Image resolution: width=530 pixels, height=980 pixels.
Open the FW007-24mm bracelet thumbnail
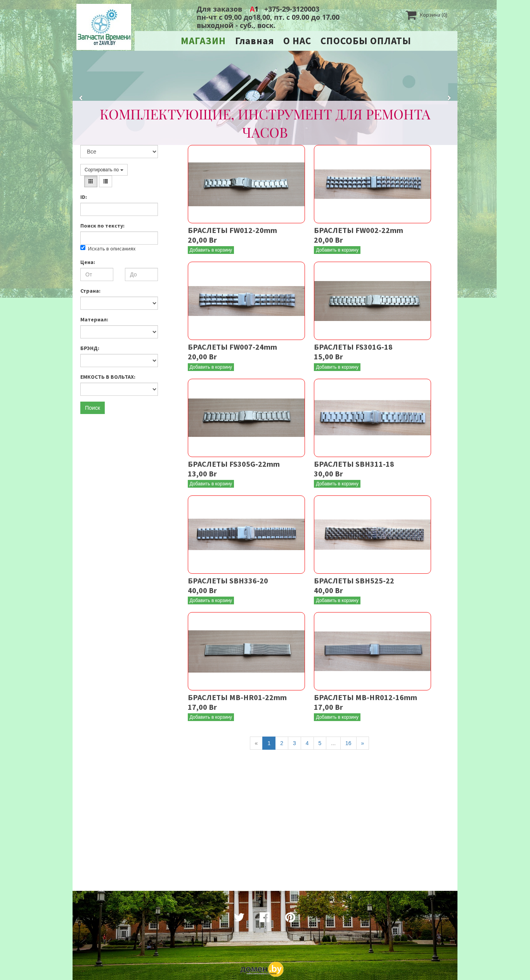pyautogui.click(x=246, y=301)
